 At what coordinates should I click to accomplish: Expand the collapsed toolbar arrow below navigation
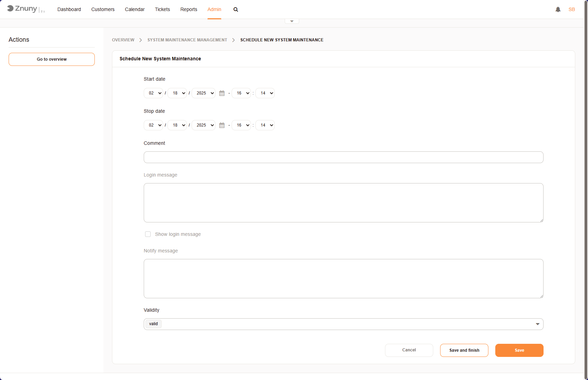[x=292, y=21]
